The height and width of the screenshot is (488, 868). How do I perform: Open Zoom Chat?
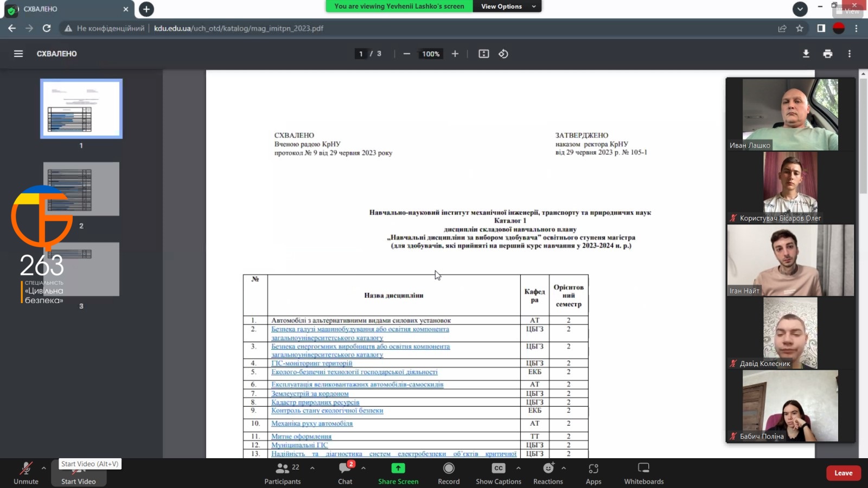(x=345, y=473)
